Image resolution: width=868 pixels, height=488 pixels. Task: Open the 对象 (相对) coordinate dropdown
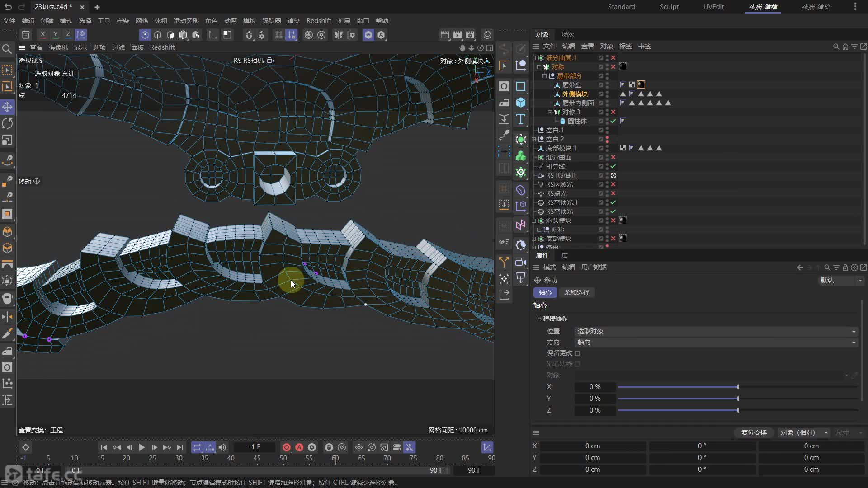tap(804, 432)
